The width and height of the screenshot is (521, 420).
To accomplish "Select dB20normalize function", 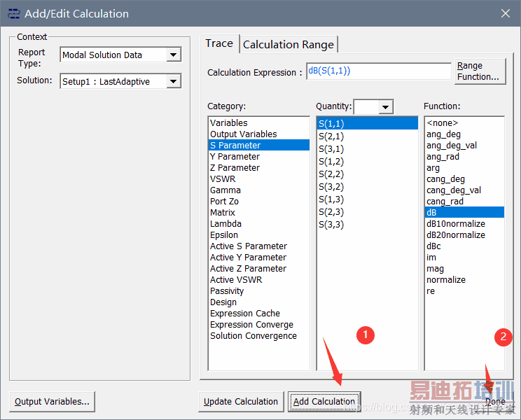I will point(464,235).
